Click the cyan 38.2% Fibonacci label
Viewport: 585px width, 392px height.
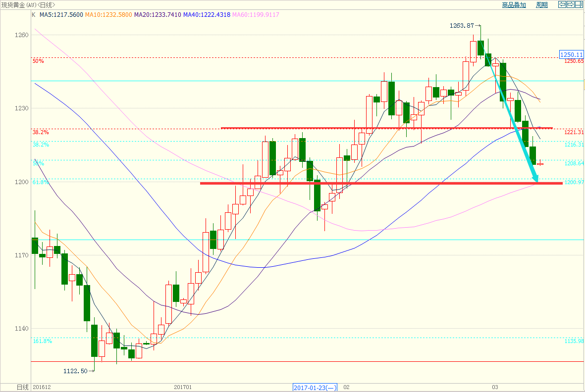41,145
